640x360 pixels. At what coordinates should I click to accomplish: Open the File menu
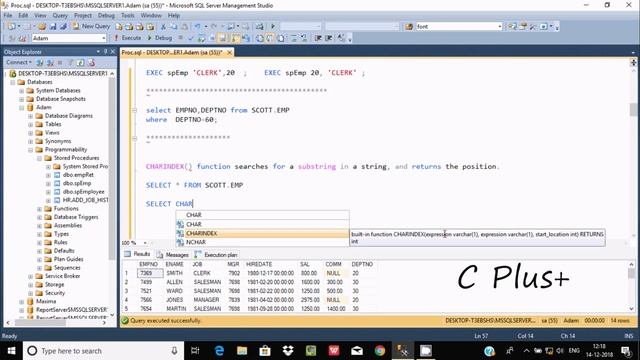tap(8, 15)
